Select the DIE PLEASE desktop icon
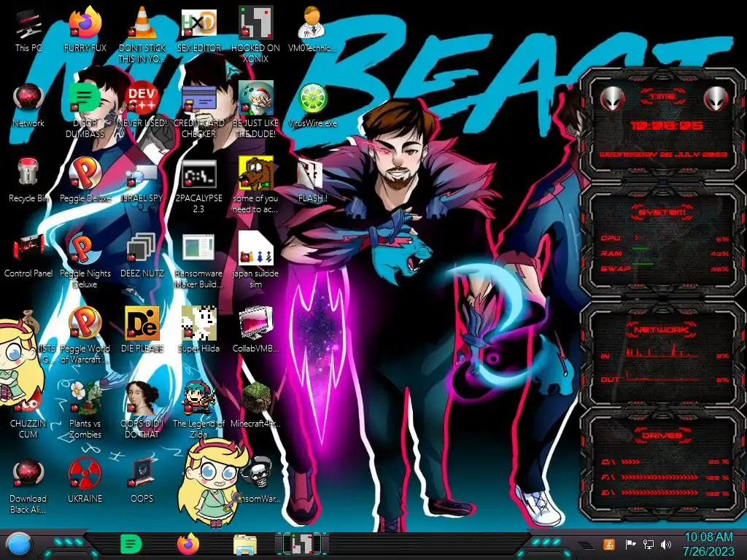This screenshot has width=747, height=560. pyautogui.click(x=142, y=330)
